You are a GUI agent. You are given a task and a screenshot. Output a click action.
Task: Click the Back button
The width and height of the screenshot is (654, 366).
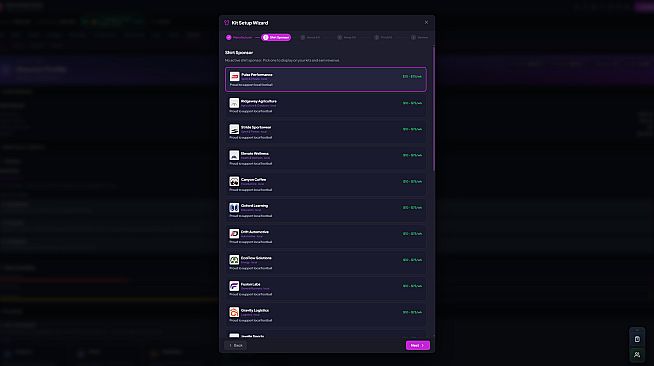point(236,345)
